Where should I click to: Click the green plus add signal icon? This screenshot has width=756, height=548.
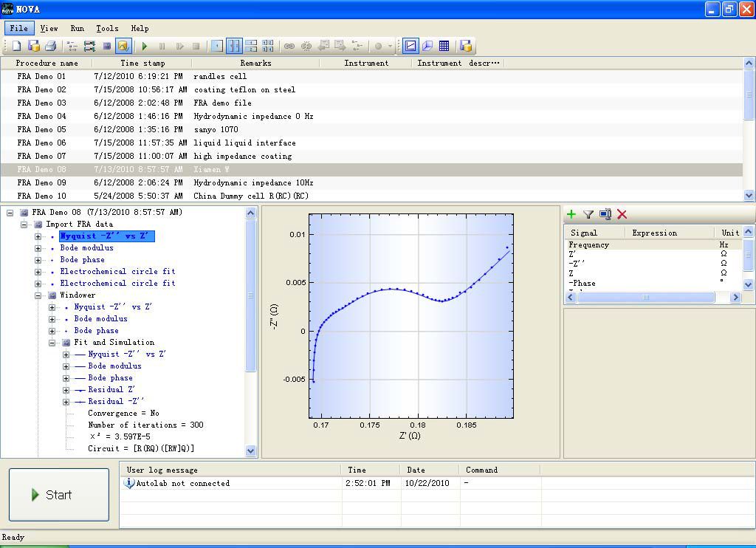click(571, 214)
